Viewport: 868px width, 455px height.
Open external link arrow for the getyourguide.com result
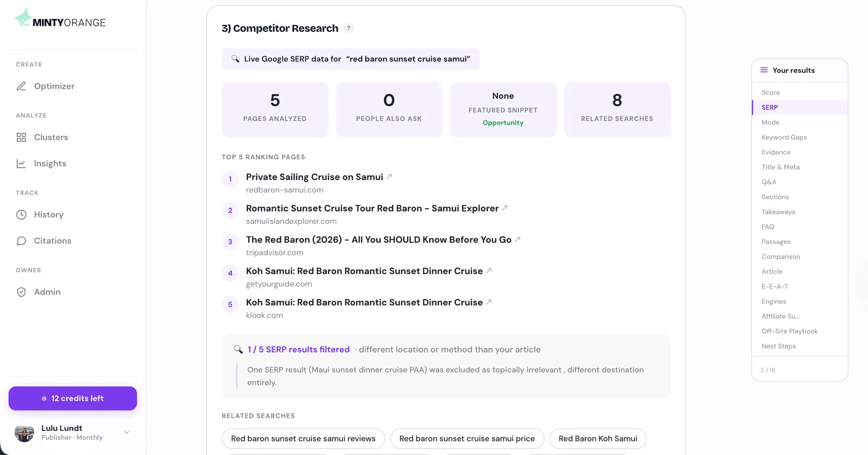(x=489, y=271)
